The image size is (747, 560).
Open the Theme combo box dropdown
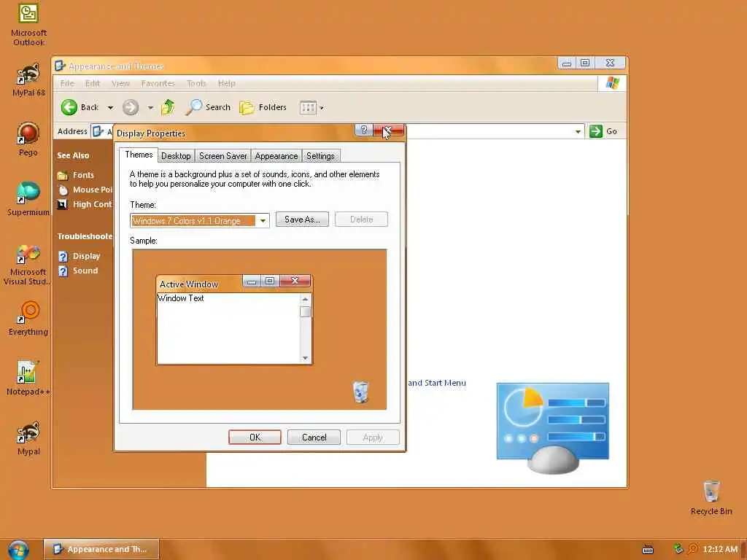pos(263,220)
